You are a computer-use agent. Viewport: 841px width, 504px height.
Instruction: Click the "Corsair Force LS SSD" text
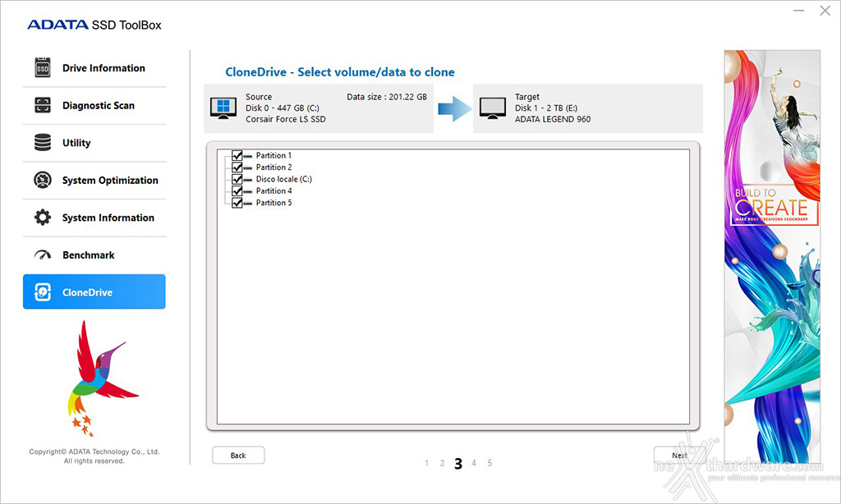[x=285, y=119]
